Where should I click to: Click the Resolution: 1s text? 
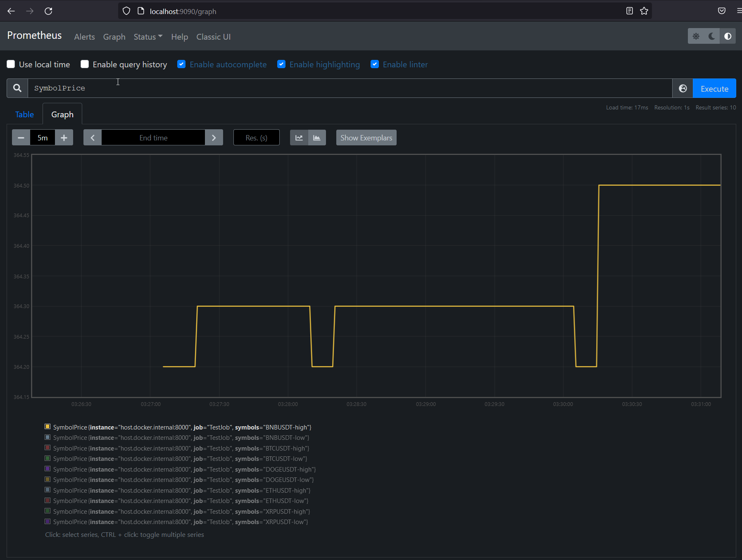pos(672,107)
